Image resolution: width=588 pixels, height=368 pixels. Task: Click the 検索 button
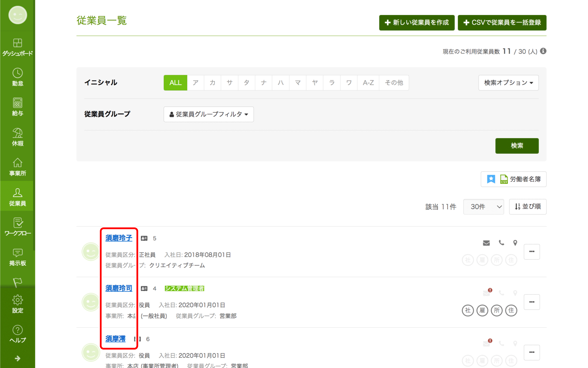[x=517, y=146]
